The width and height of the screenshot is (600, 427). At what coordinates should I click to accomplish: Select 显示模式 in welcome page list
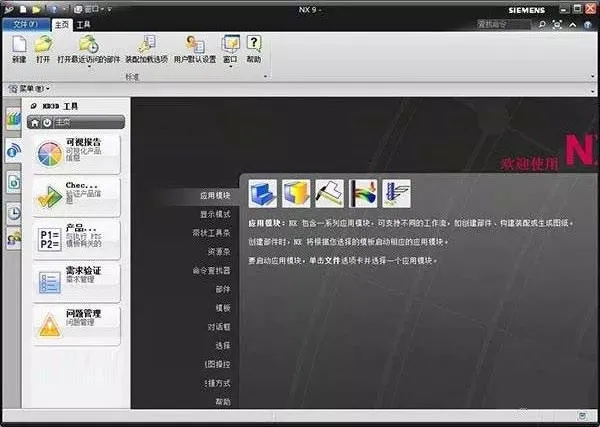click(x=215, y=214)
